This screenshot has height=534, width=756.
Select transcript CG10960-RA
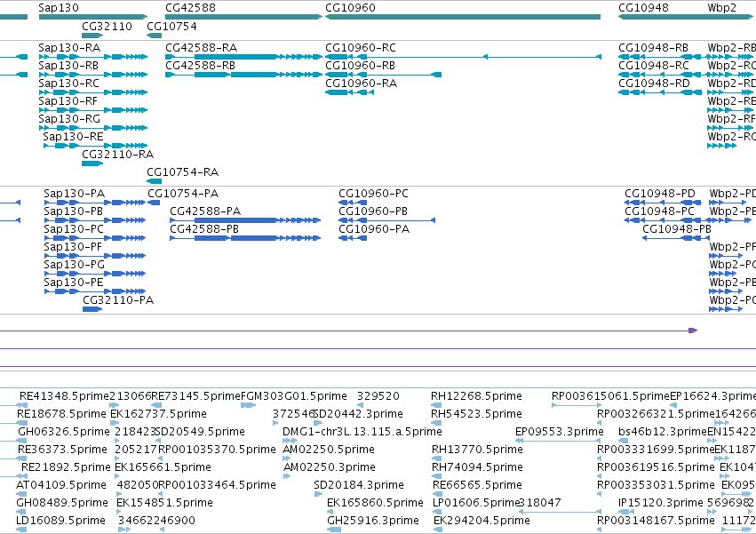coord(362,84)
